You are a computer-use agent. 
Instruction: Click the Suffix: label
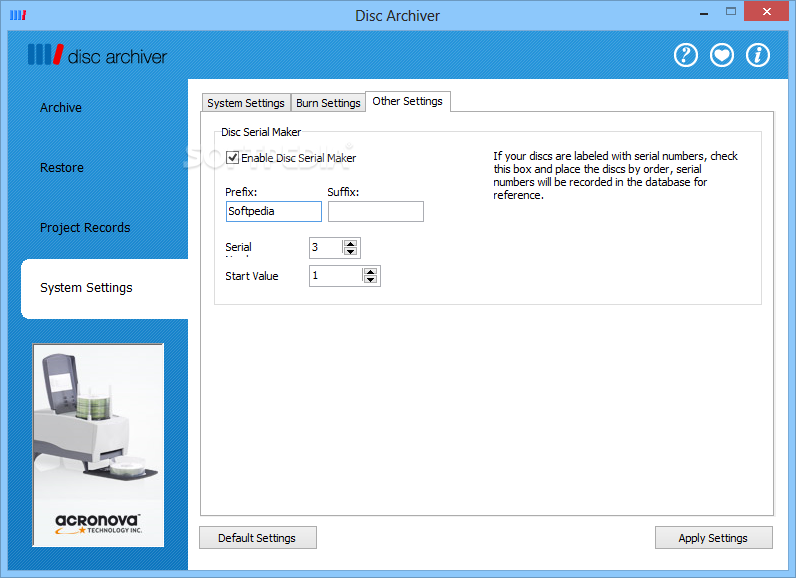click(x=343, y=192)
